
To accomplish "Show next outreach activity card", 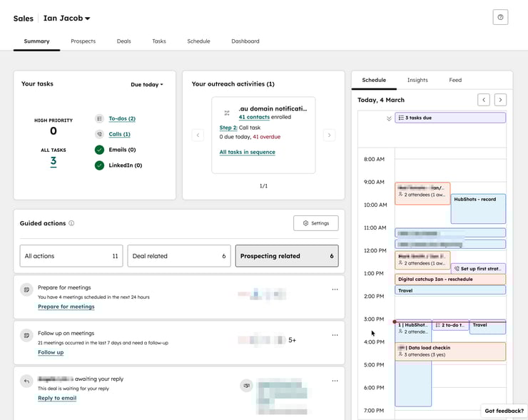I will pos(329,135).
